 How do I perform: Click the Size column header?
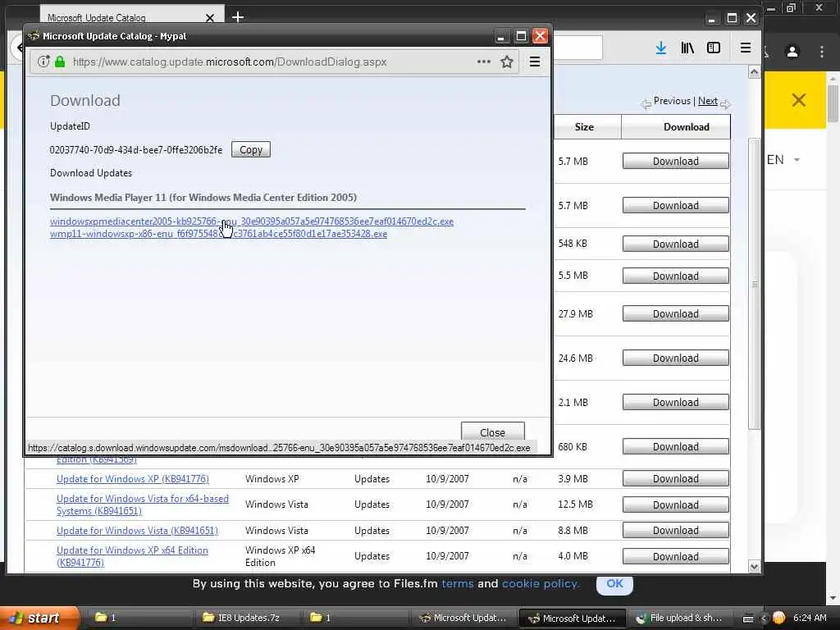(584, 127)
